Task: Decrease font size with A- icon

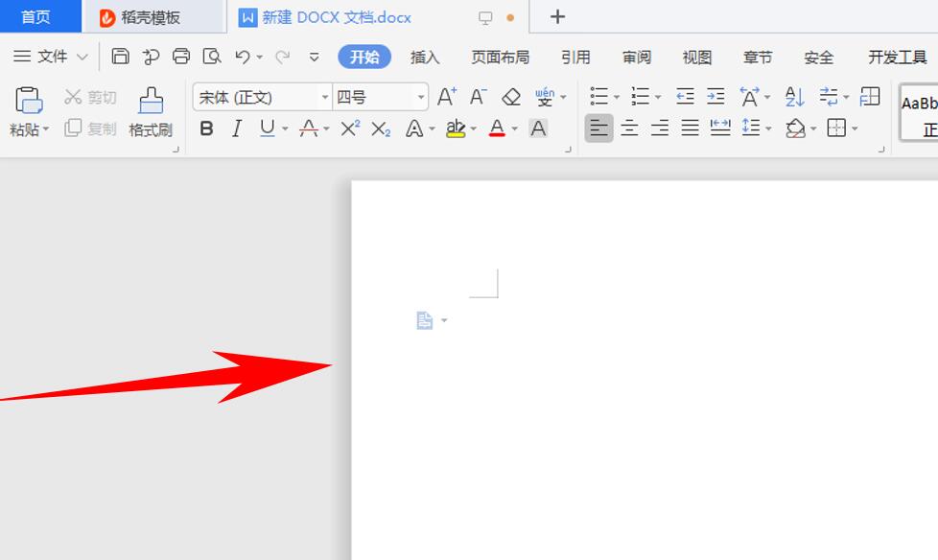Action: 478,96
